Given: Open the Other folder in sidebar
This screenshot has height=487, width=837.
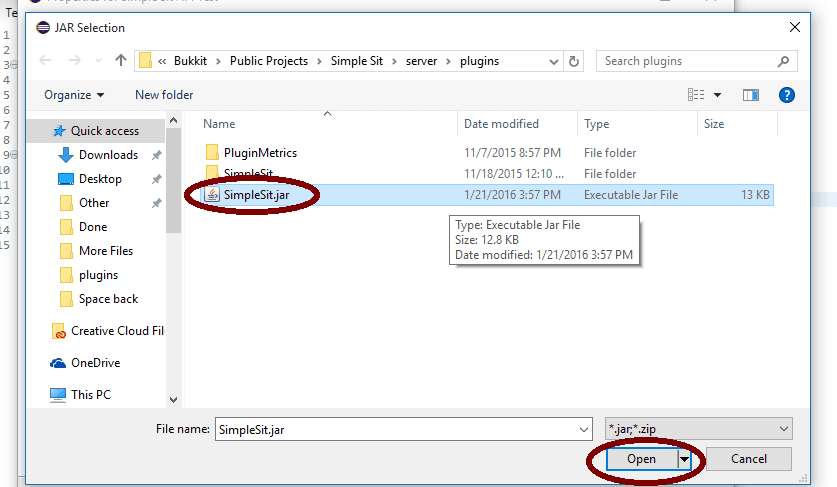Looking at the screenshot, I should click(94, 203).
